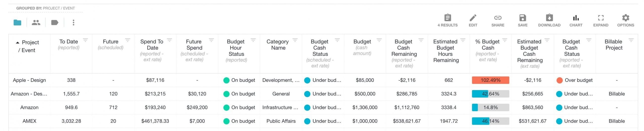
Task: Click Expand to enlarge the table
Action: tap(601, 18)
